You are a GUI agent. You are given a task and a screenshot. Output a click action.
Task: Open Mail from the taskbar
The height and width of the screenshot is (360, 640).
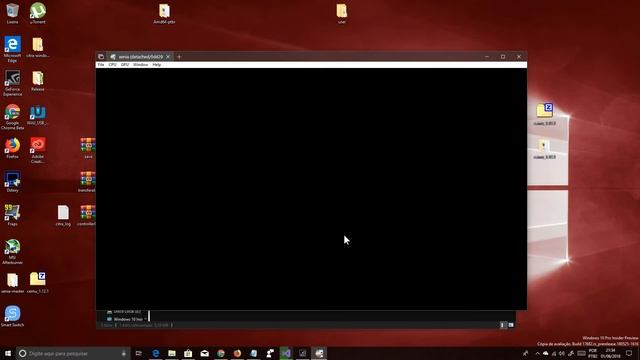click(204, 353)
